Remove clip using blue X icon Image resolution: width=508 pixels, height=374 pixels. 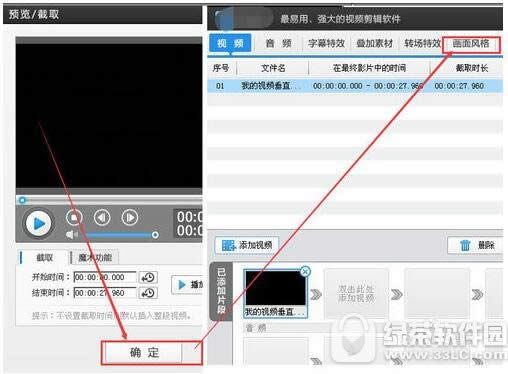pos(305,272)
